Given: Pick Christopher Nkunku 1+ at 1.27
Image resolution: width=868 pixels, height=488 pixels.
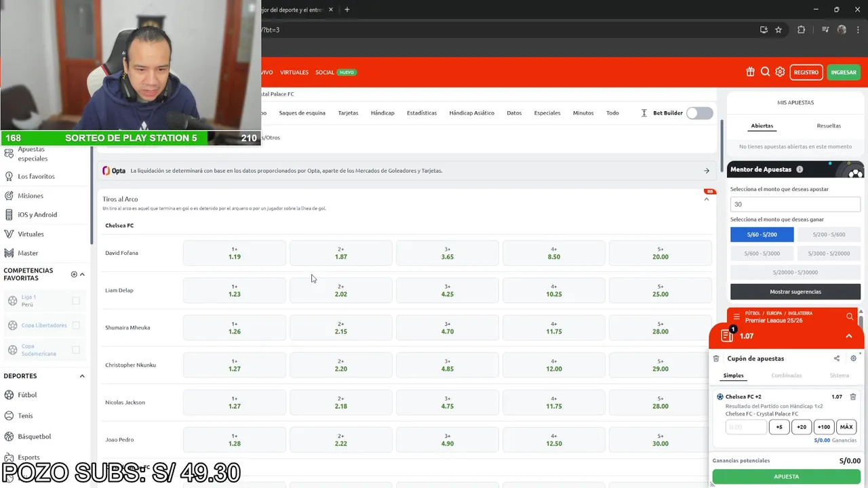Looking at the screenshot, I should coord(234,365).
